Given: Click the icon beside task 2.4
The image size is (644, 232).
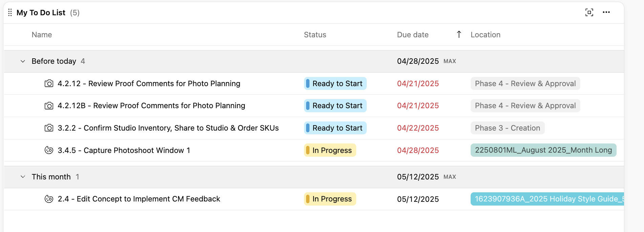Looking at the screenshot, I should pyautogui.click(x=49, y=199).
